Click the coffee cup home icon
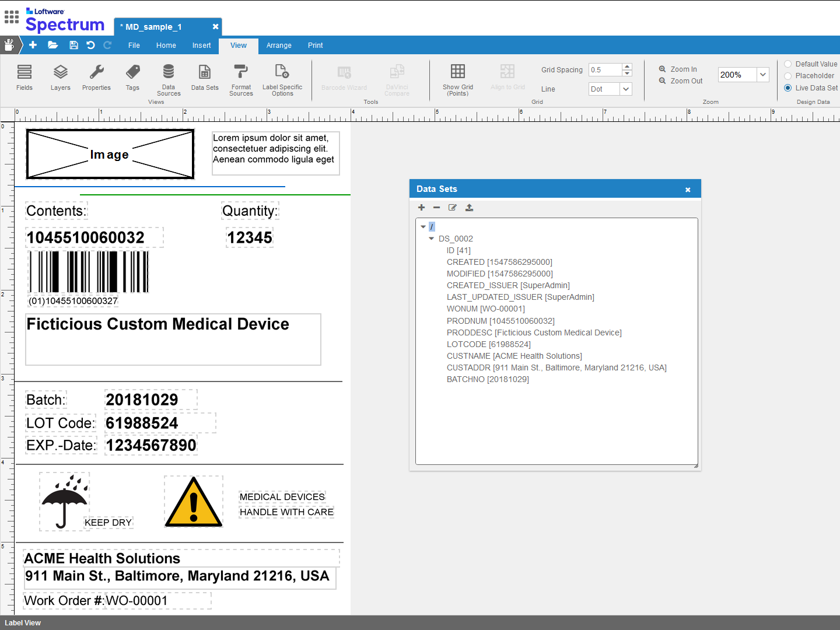The height and width of the screenshot is (630, 840). click(x=9, y=45)
